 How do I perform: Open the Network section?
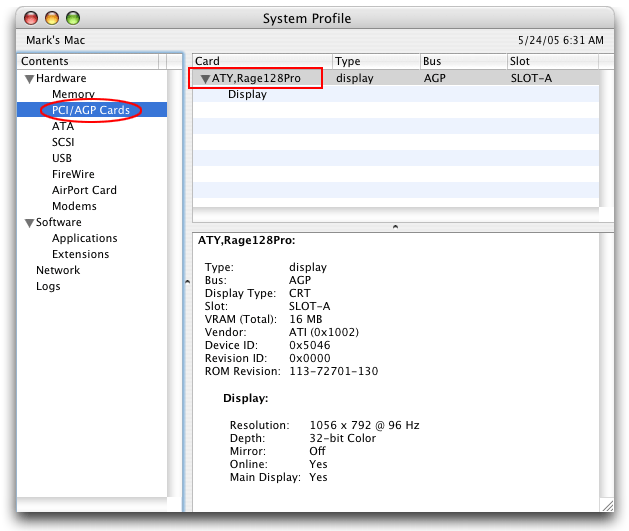(58, 270)
